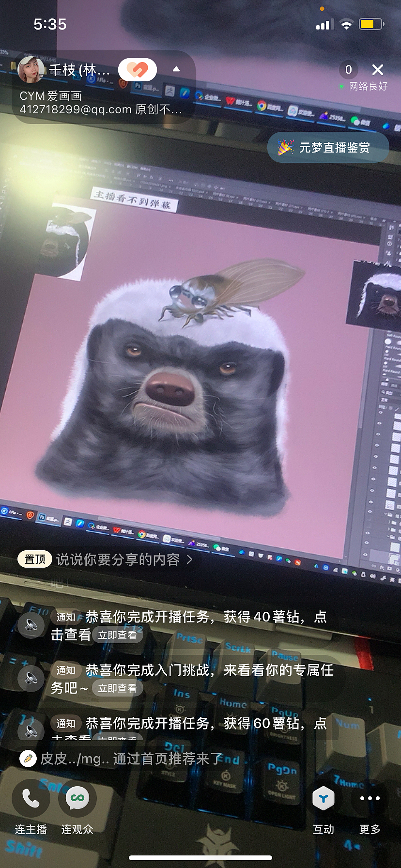Tap the 皮皮../mg.. 通过首页推荐来了 message
The width and height of the screenshot is (401, 868).
(121, 758)
